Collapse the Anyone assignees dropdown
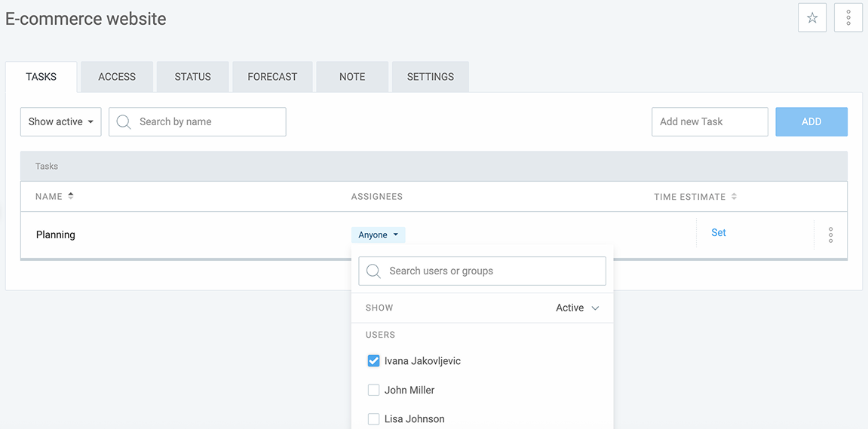 (378, 235)
